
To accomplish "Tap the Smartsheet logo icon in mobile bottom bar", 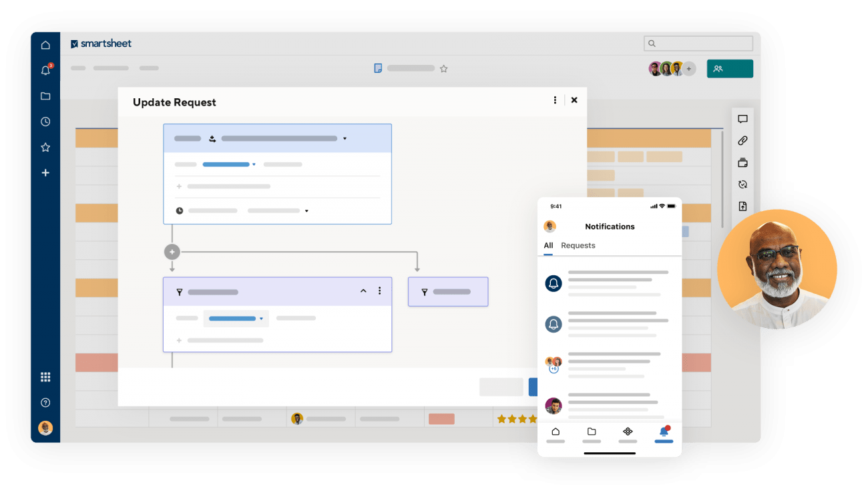I will coord(627,432).
